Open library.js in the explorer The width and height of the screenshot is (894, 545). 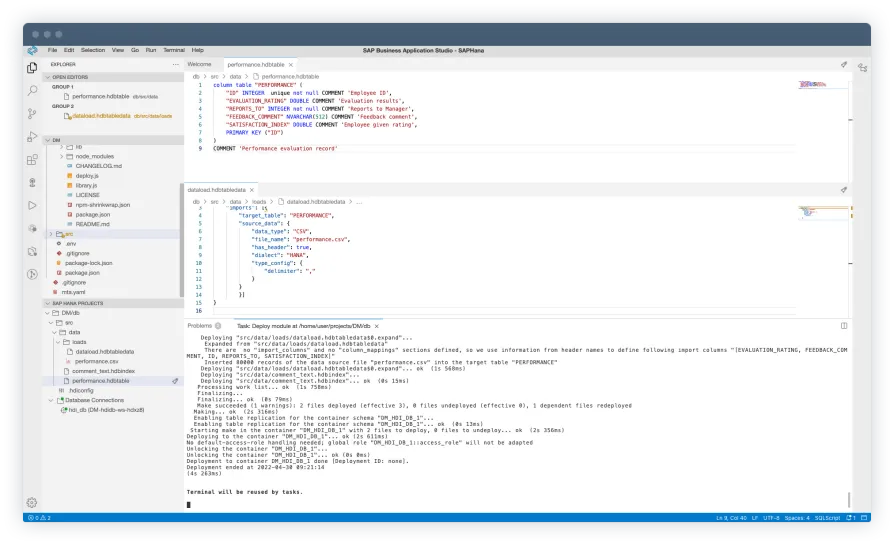click(x=86, y=185)
